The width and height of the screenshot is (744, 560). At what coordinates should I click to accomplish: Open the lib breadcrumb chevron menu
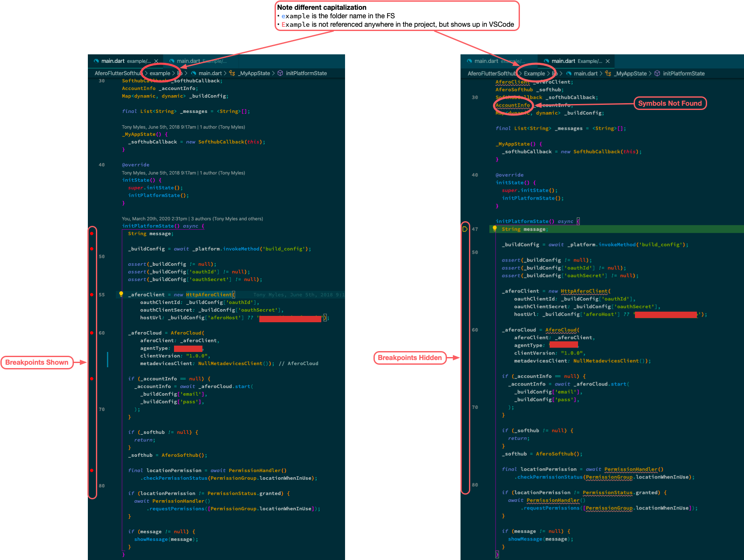click(180, 73)
